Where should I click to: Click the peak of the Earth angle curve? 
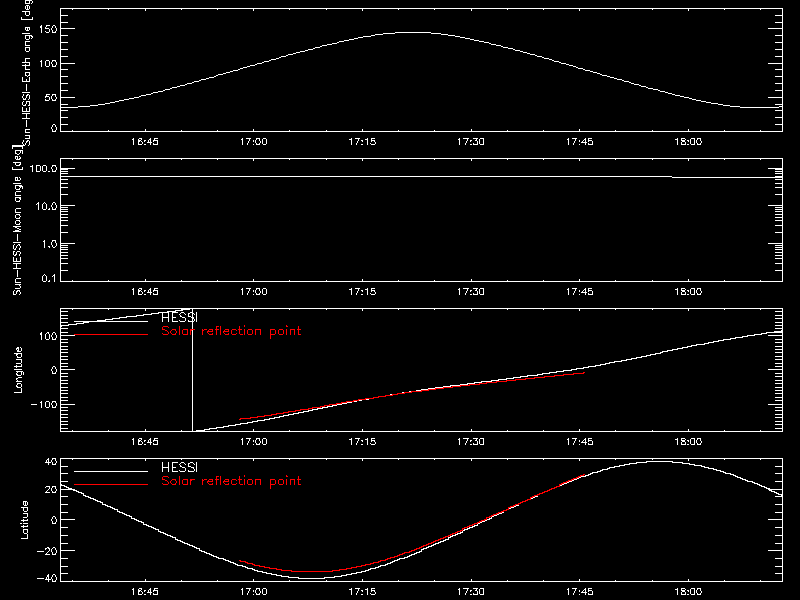[x=414, y=33]
